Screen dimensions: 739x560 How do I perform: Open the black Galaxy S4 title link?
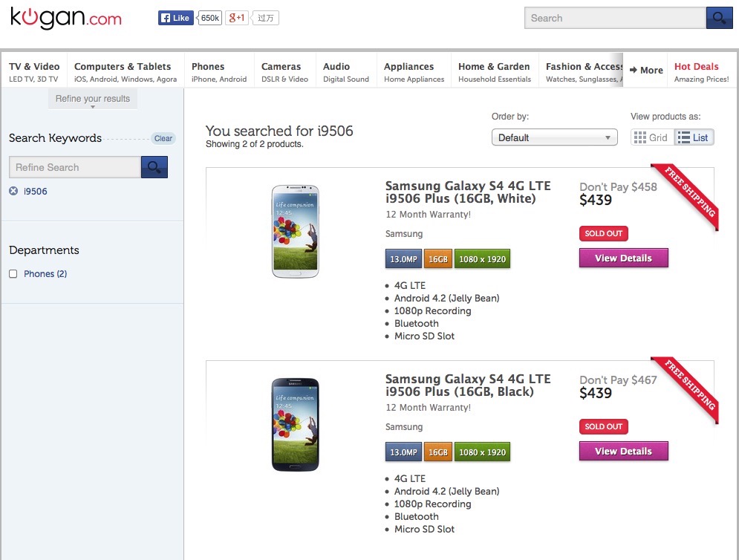[467, 385]
